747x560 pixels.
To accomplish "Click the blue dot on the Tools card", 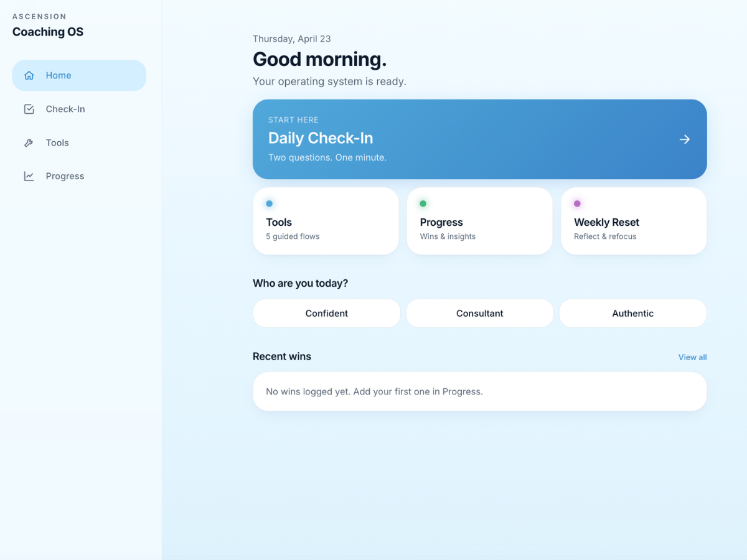I will pyautogui.click(x=269, y=203).
